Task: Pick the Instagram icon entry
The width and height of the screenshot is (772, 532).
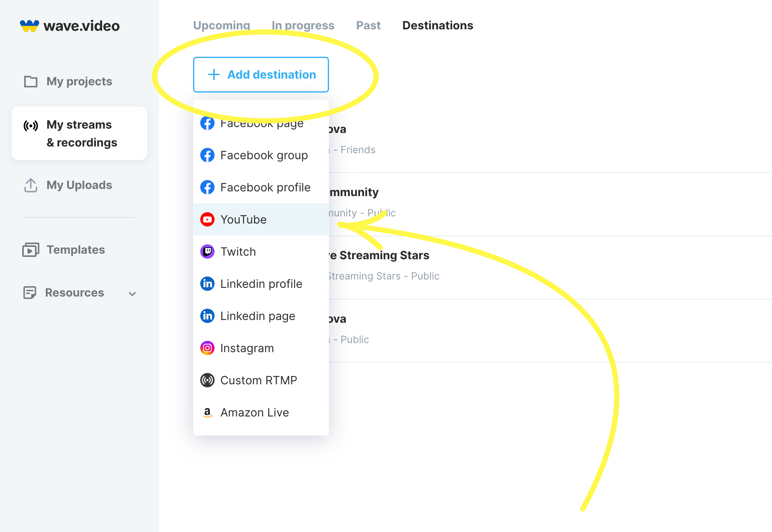Action: coord(207,348)
